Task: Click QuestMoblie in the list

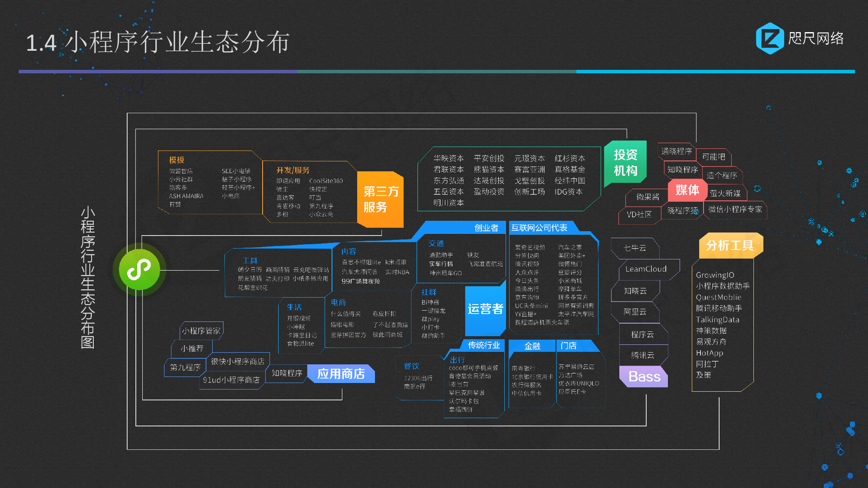Action: click(719, 297)
